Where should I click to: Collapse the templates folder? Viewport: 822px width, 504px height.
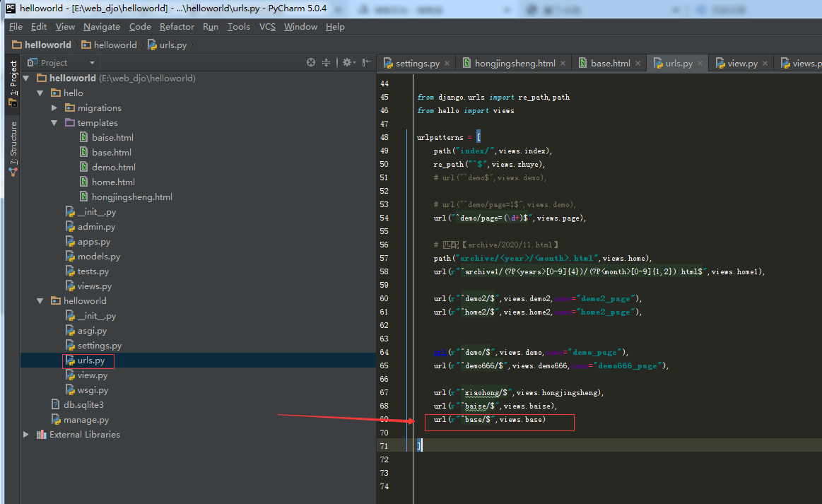54,123
